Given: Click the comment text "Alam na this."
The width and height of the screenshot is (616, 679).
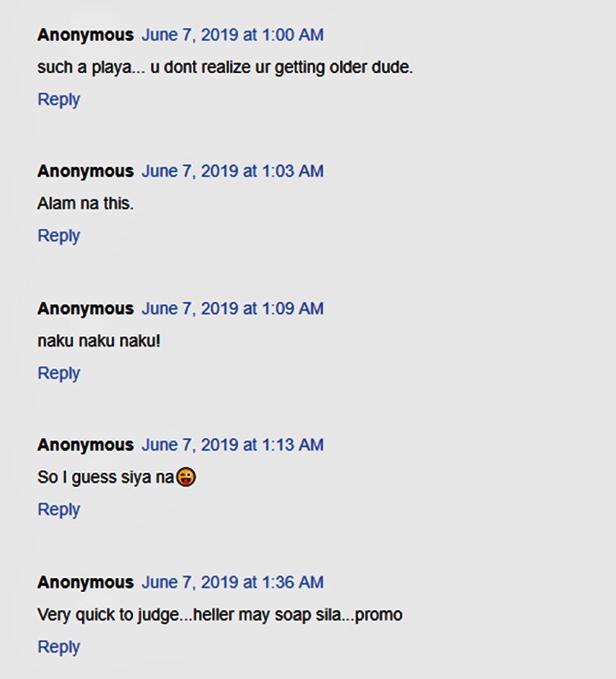Looking at the screenshot, I should pyautogui.click(x=85, y=204).
